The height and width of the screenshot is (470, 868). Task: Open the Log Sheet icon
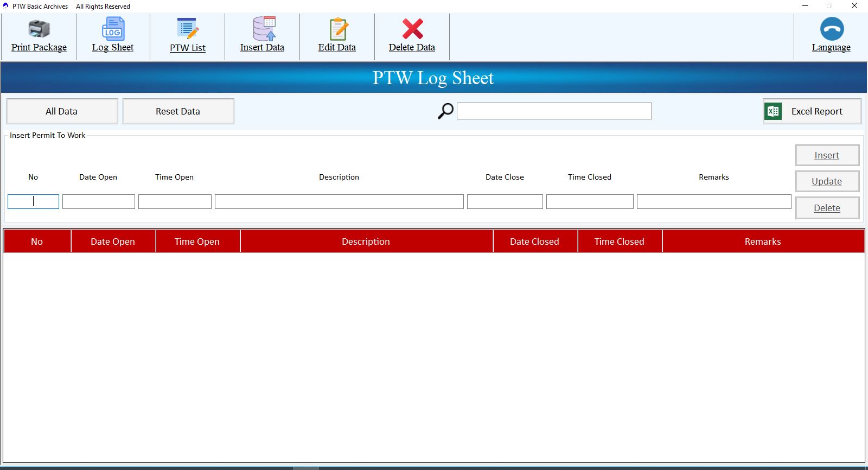tap(113, 28)
